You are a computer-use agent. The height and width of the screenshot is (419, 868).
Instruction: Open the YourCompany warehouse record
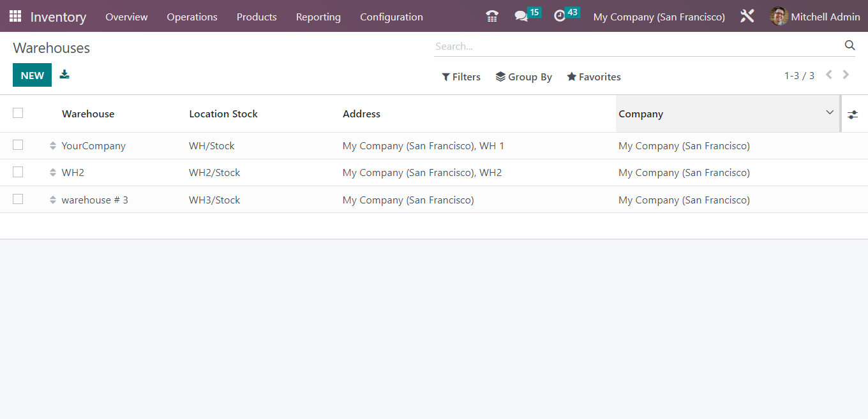click(93, 145)
